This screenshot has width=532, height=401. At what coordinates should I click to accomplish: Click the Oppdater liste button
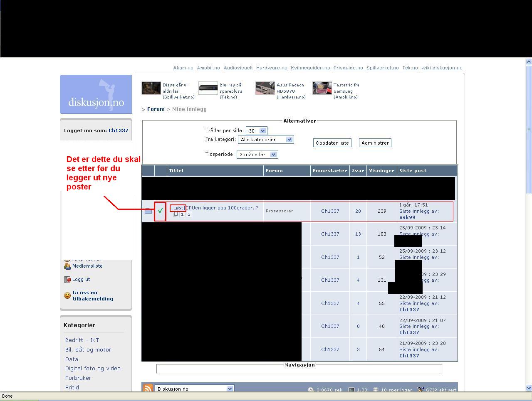pyautogui.click(x=332, y=143)
